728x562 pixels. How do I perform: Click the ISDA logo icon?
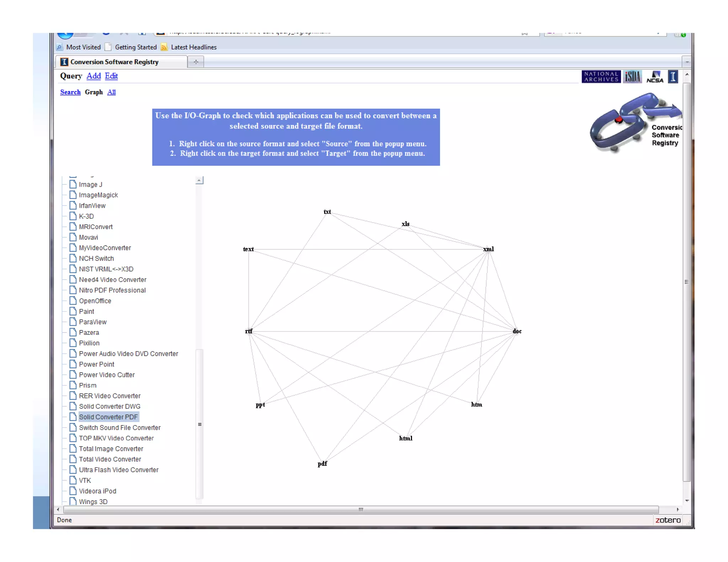coord(632,77)
